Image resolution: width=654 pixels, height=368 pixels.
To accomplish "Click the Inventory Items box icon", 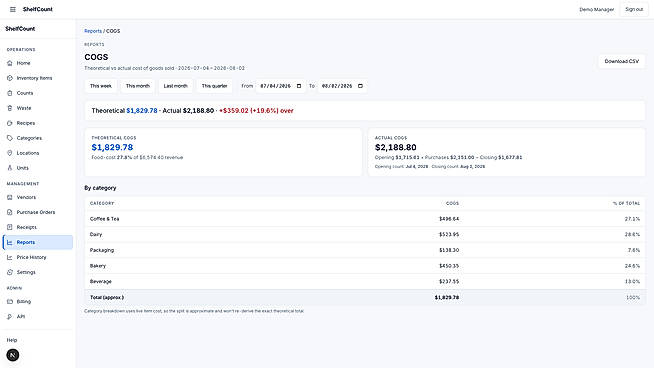I will coord(10,78).
